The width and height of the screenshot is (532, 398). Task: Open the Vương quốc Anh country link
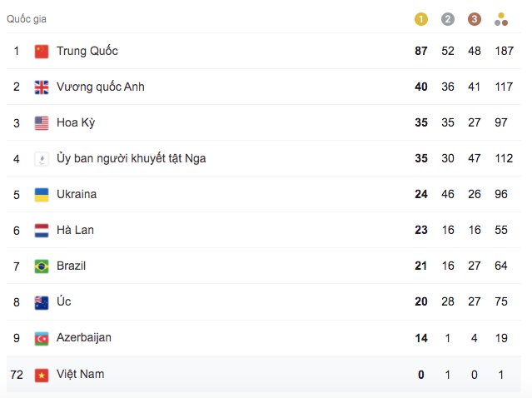[101, 87]
